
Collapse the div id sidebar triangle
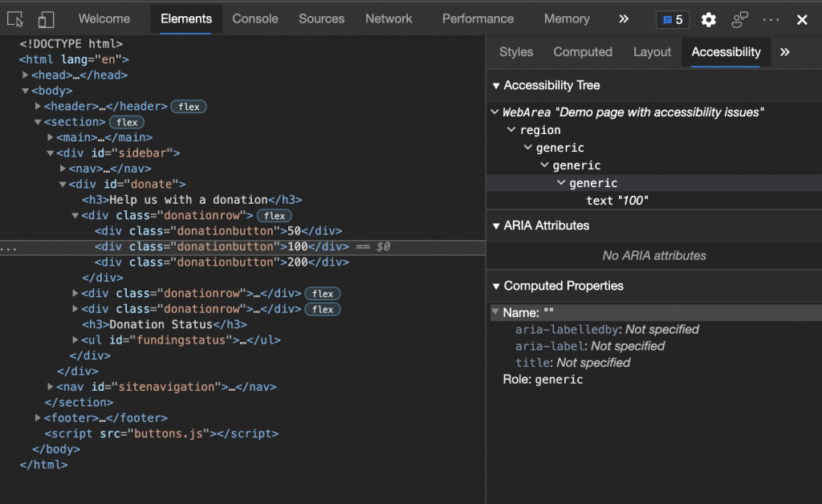(51, 153)
